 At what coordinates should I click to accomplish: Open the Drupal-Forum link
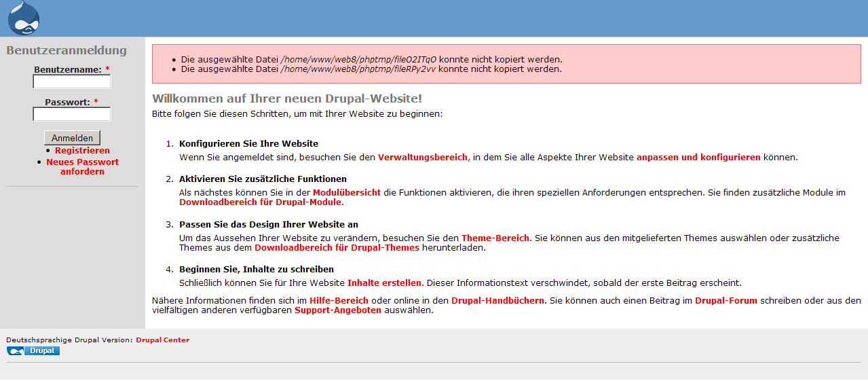pos(725,300)
